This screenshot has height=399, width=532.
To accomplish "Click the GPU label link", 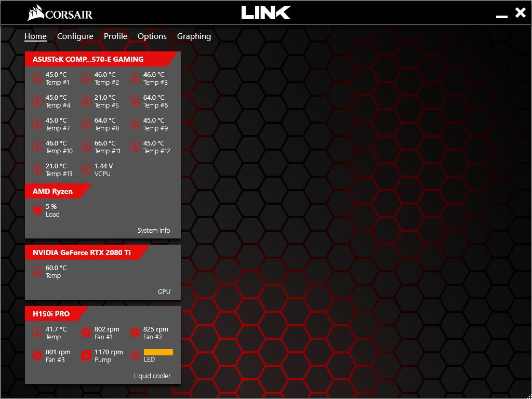I will [x=164, y=291].
